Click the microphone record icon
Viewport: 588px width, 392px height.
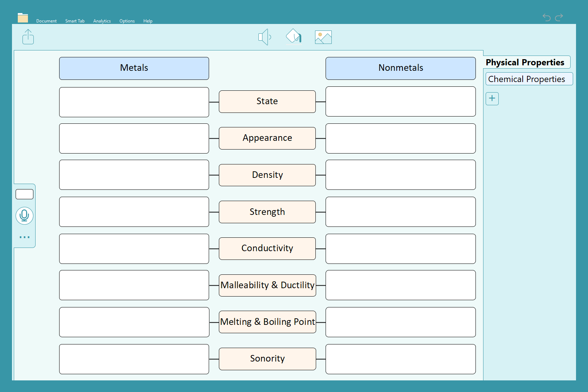click(x=24, y=216)
